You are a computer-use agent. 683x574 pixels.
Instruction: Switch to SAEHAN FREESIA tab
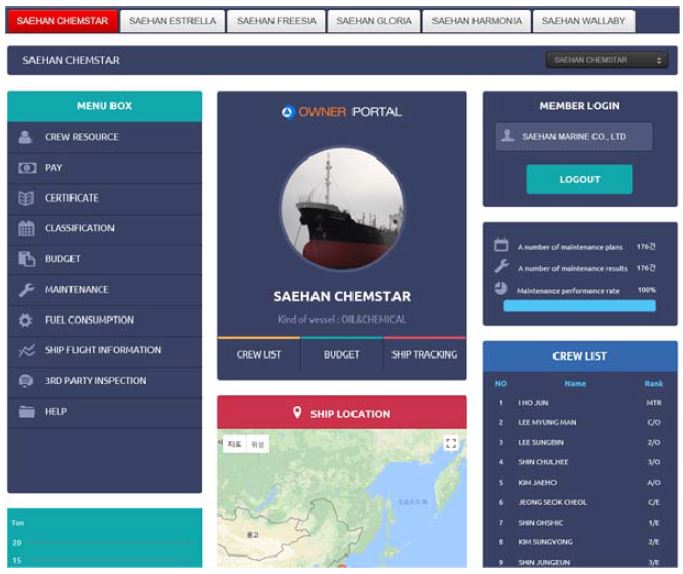(277, 21)
